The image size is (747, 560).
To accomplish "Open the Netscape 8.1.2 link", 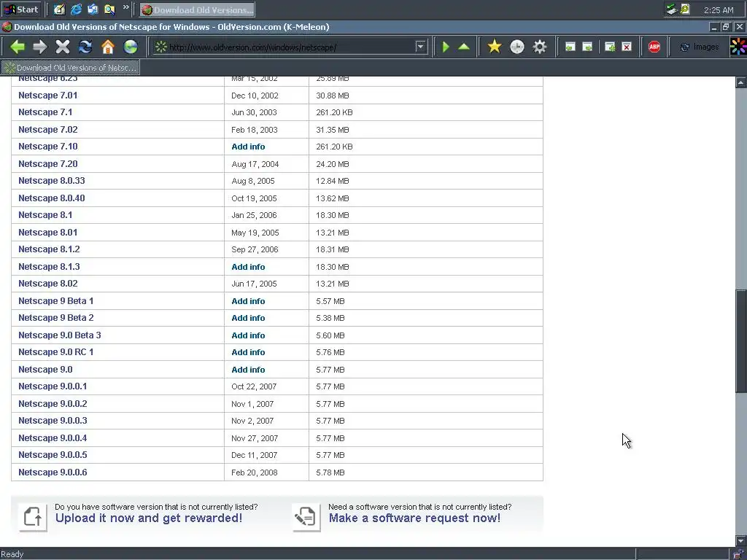I will pos(49,249).
